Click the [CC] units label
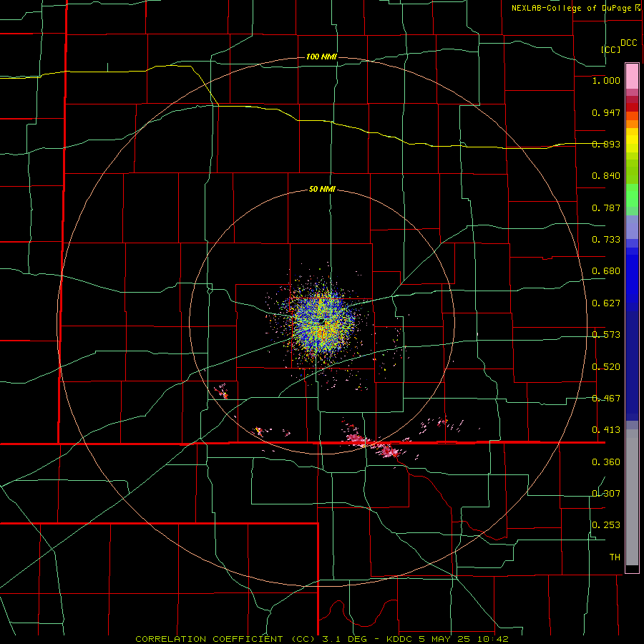Viewport: 644px width, 644px height. coord(610,49)
